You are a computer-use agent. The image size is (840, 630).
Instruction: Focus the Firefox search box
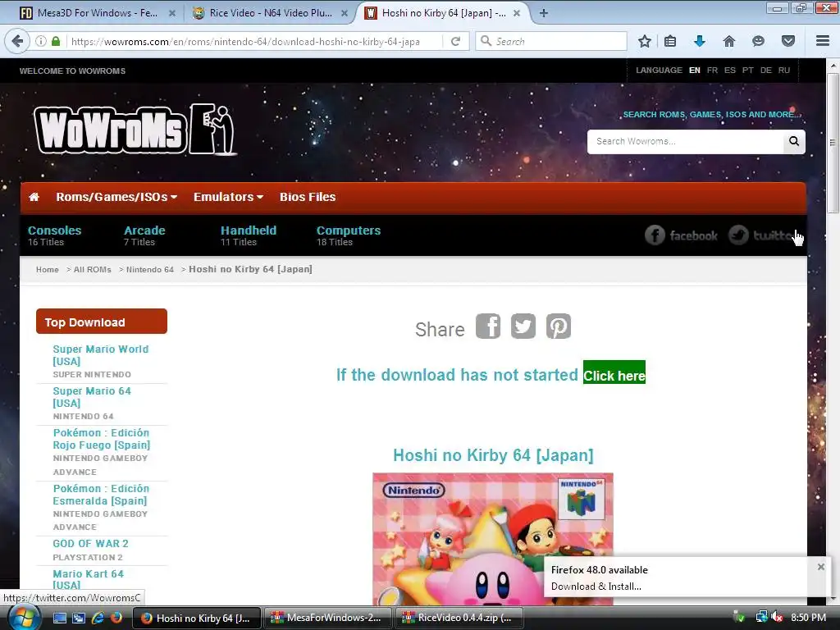[x=551, y=41]
